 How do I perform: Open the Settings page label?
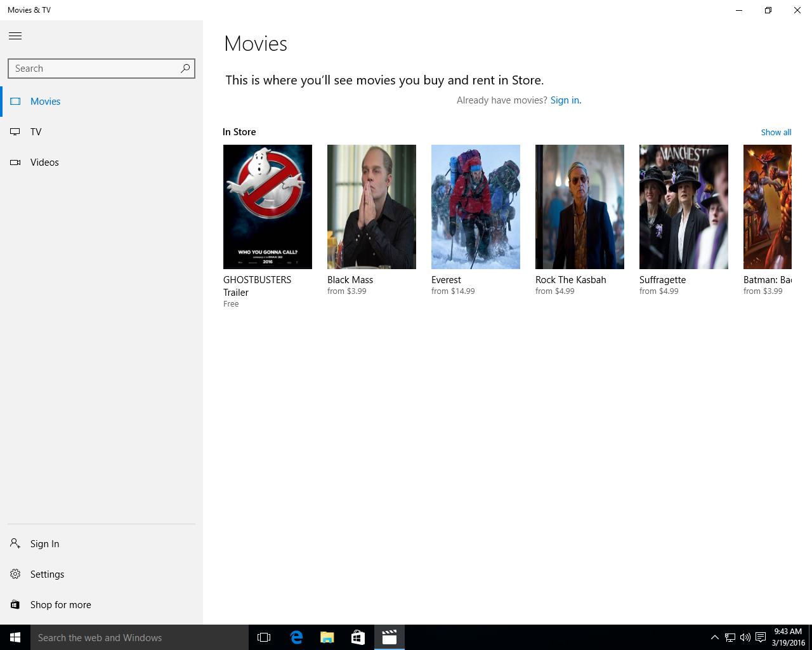pos(47,574)
